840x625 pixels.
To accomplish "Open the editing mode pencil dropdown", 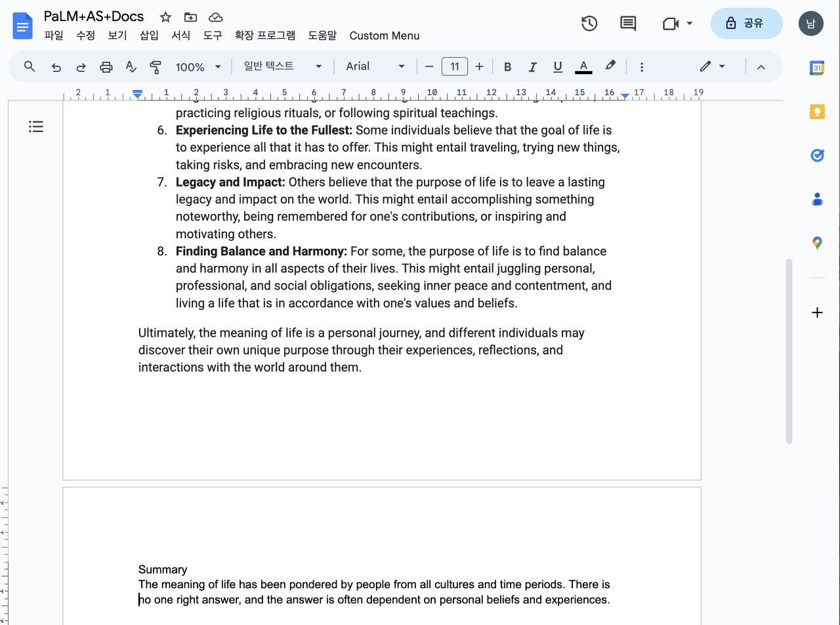I will coord(712,66).
